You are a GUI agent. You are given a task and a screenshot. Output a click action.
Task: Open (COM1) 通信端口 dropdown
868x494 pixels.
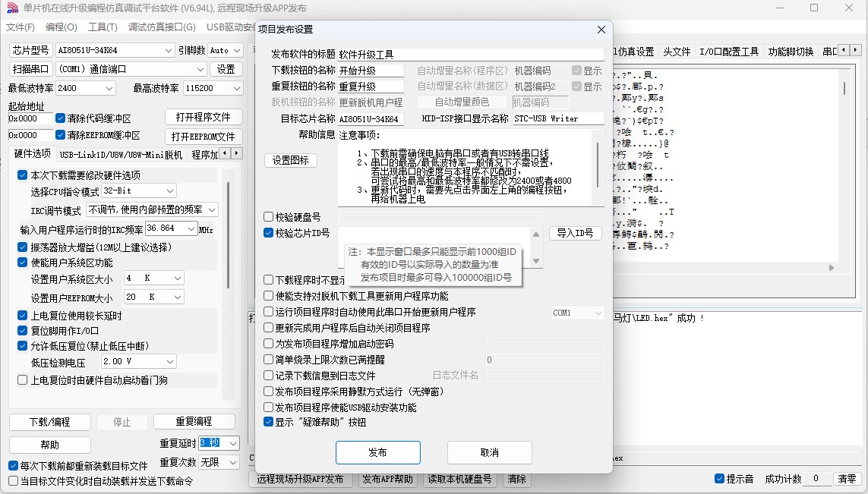click(x=131, y=69)
